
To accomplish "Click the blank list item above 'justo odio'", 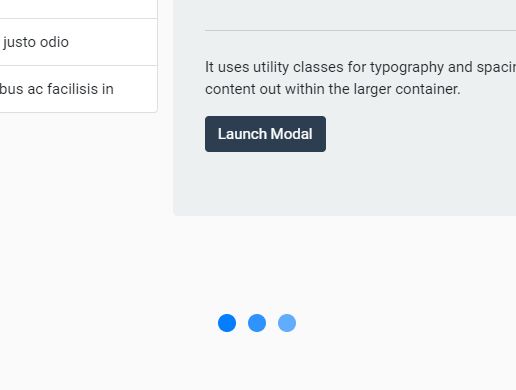I will pyautogui.click(x=78, y=9).
